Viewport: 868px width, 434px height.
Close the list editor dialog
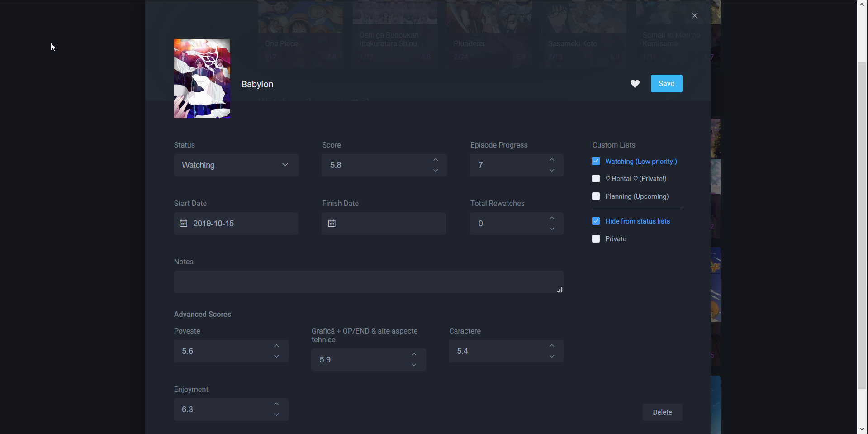[x=695, y=16]
